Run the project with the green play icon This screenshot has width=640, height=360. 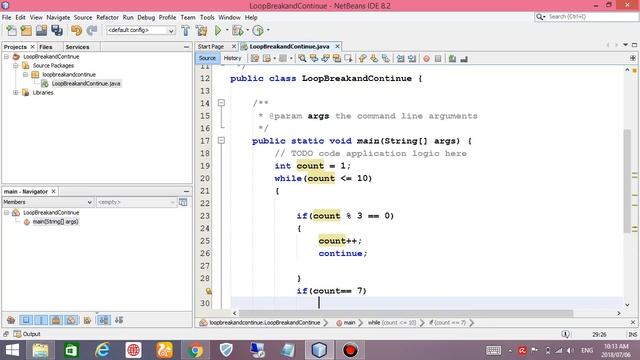(218, 30)
